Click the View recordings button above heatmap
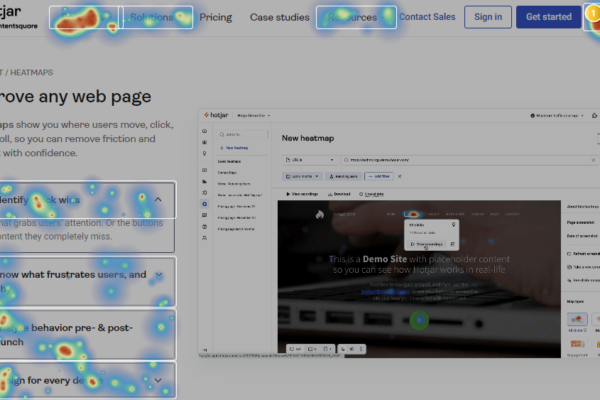This screenshot has width=600, height=400. coord(302,194)
